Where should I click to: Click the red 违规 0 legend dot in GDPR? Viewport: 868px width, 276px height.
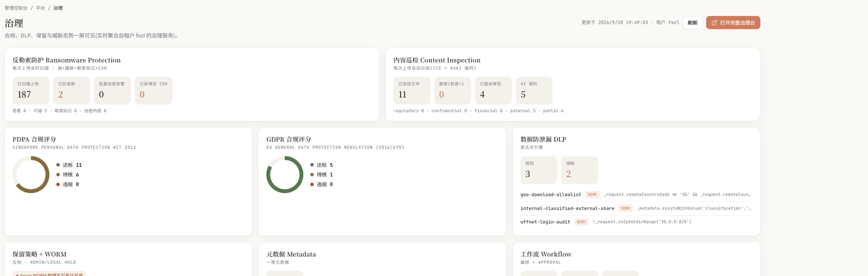[312, 185]
